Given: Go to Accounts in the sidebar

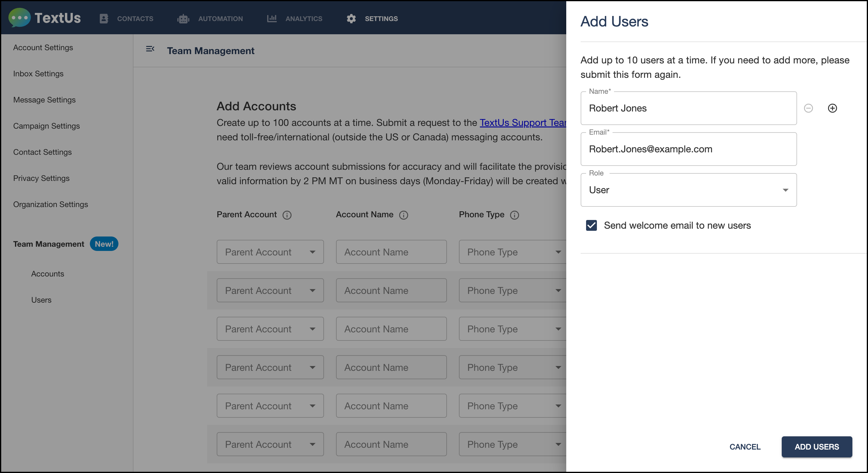Looking at the screenshot, I should [x=47, y=273].
